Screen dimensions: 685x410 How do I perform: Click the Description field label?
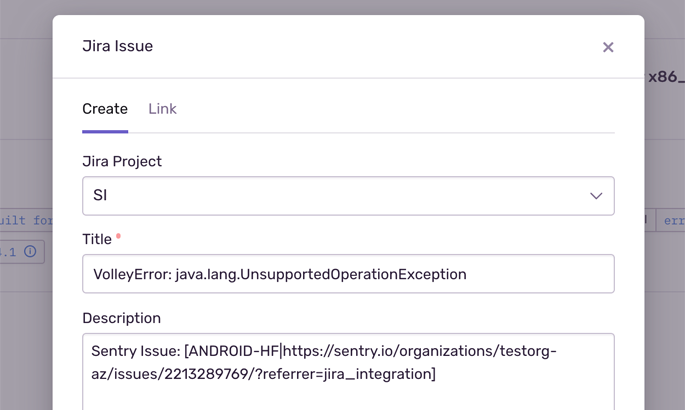121,318
